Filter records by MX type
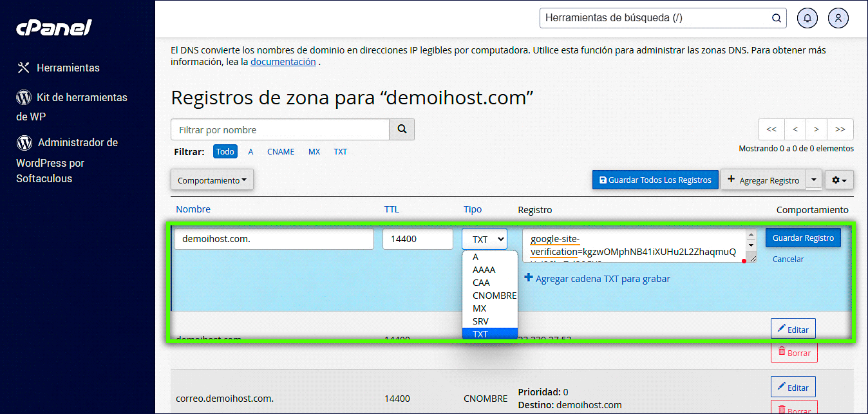868x414 pixels. [x=314, y=152]
